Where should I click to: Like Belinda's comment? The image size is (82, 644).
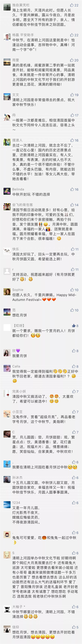point(72,189)
